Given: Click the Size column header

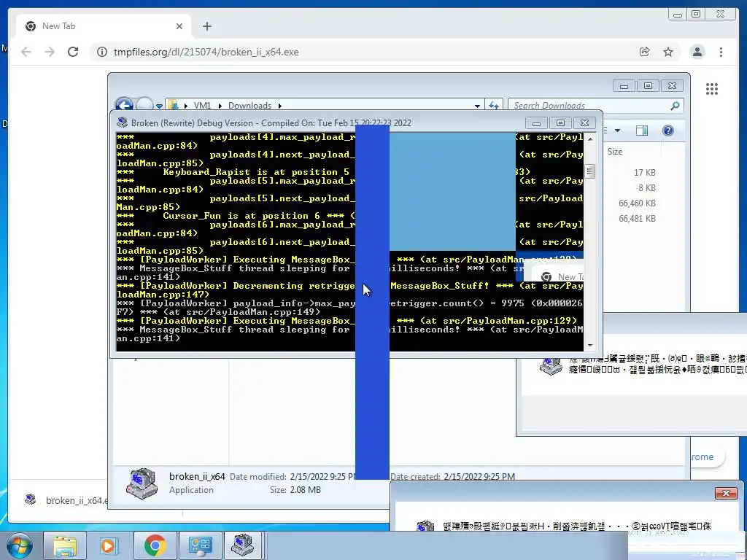Looking at the screenshot, I should click(614, 152).
